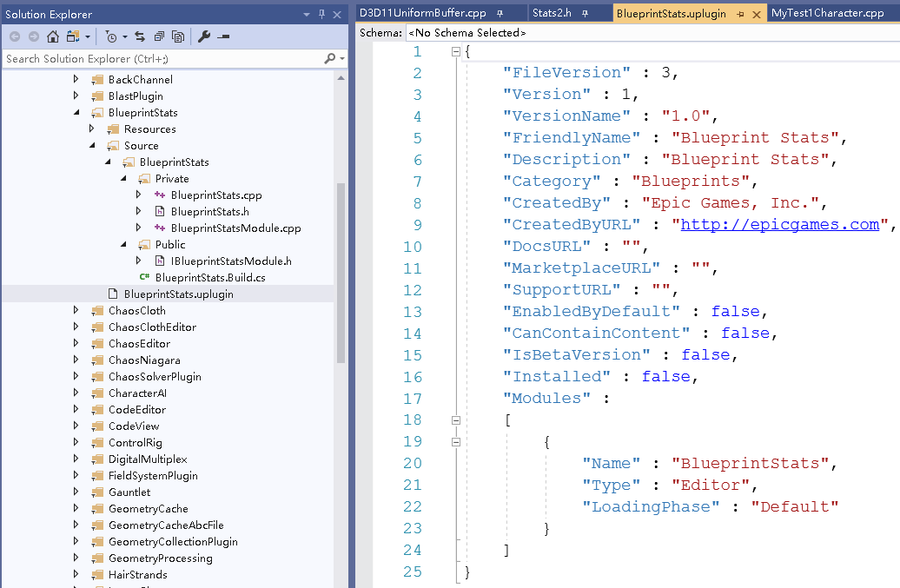The width and height of the screenshot is (900, 588).
Task: Collapse the Source folder
Action: 91,146
